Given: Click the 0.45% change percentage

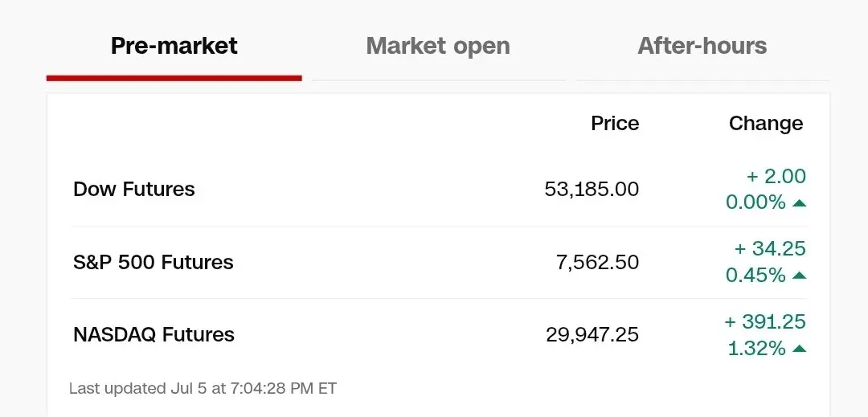Looking at the screenshot, I should tap(755, 275).
